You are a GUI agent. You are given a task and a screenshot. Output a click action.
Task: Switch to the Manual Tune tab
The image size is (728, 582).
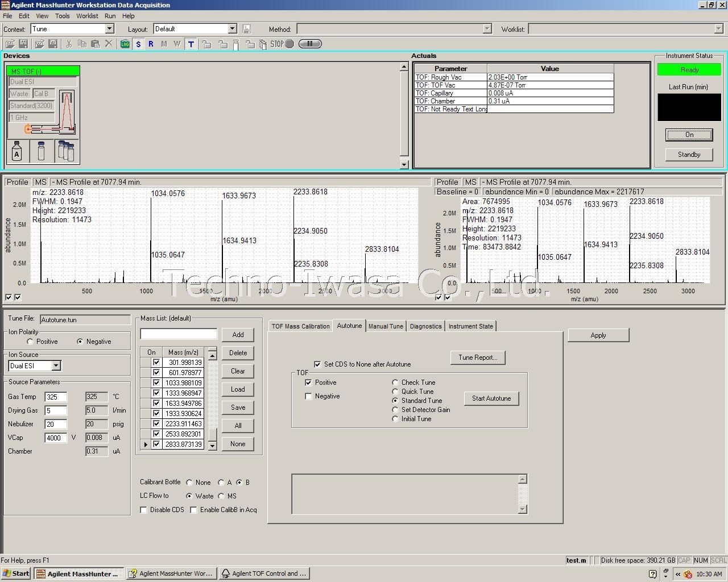coord(386,326)
